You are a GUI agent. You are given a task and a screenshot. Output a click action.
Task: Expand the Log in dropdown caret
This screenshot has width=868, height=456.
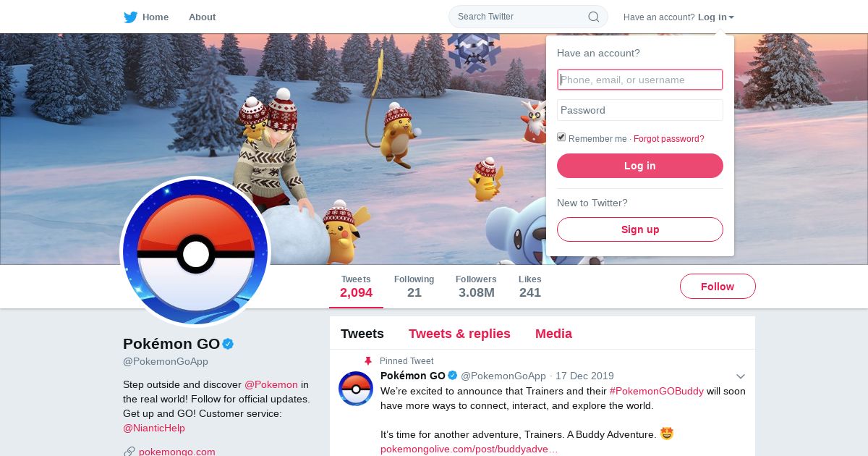[x=731, y=17]
